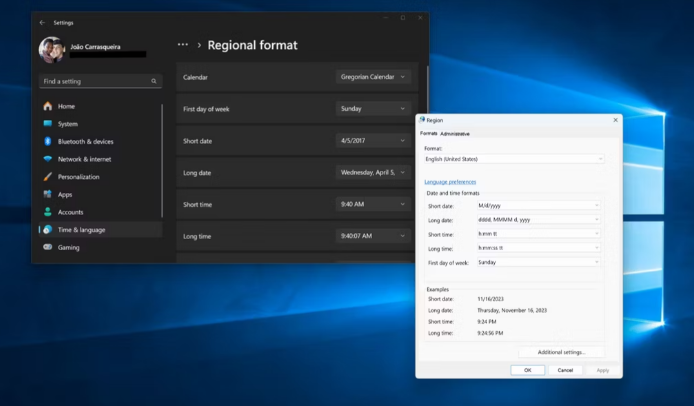
Task: Focus the Find a setting search box
Action: 100,81
